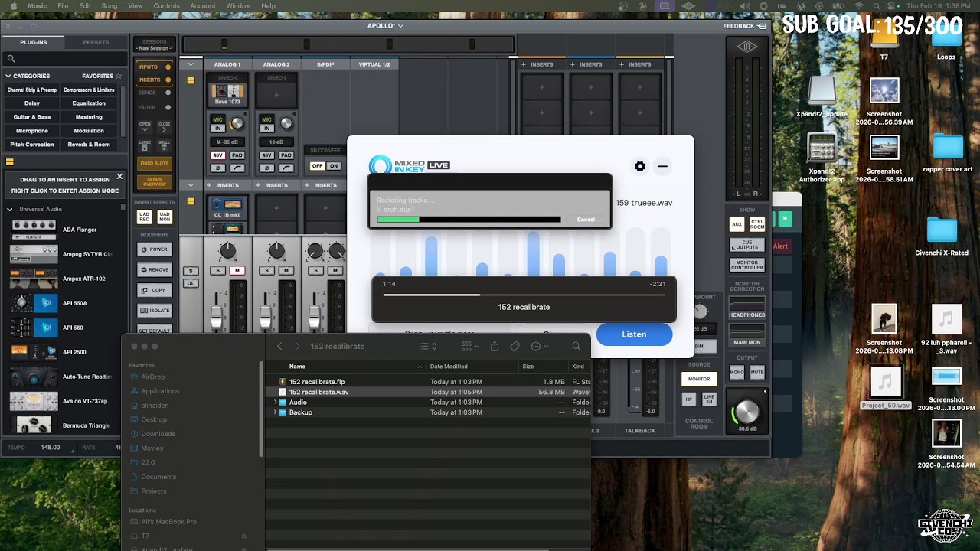Collapse the Universal Audio plug-in list
Viewport: 980px width, 551px height.
point(9,209)
